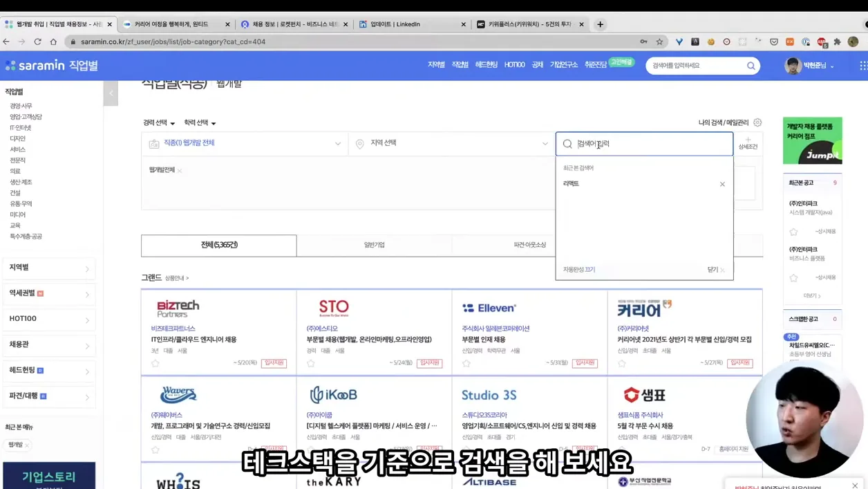Click the 상품안내 link beside 그랜드
The image size is (868, 489).
(176, 278)
